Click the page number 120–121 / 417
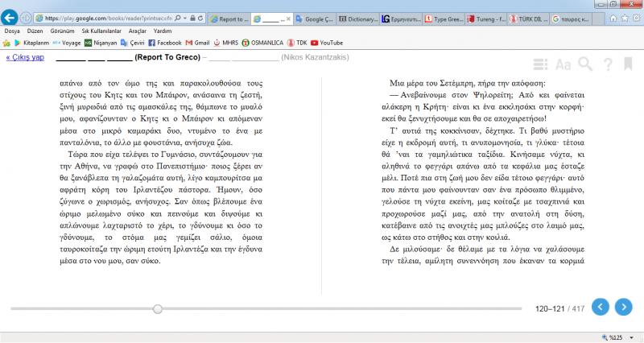 click(x=559, y=308)
